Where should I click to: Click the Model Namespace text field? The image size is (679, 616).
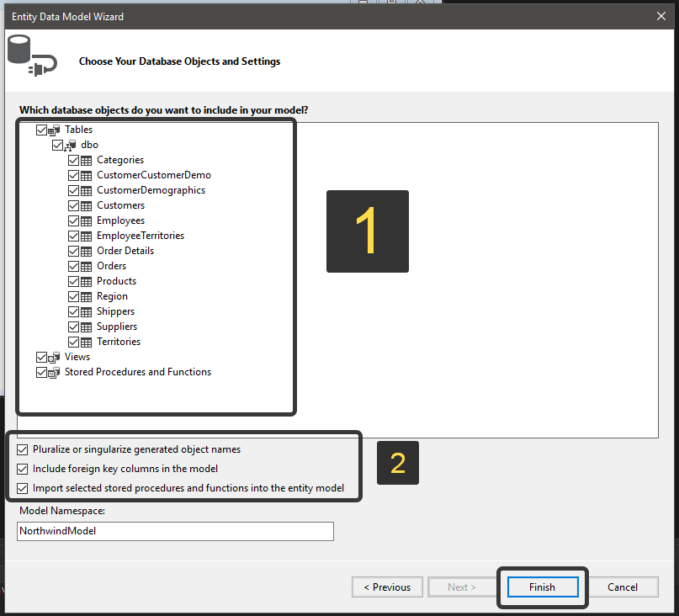175,532
